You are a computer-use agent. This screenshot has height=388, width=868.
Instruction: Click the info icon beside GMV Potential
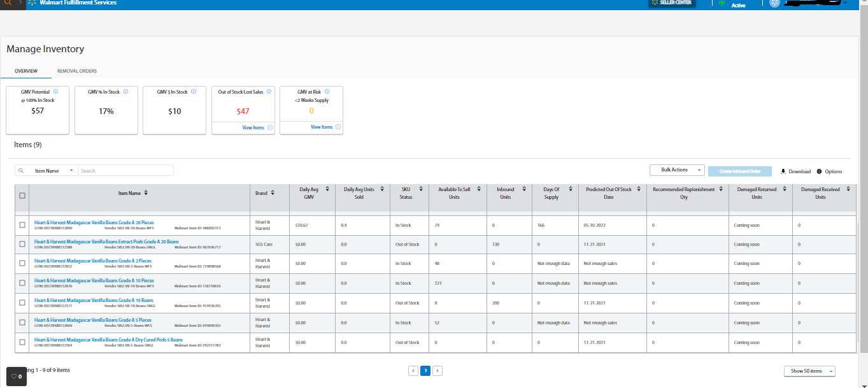click(x=56, y=92)
